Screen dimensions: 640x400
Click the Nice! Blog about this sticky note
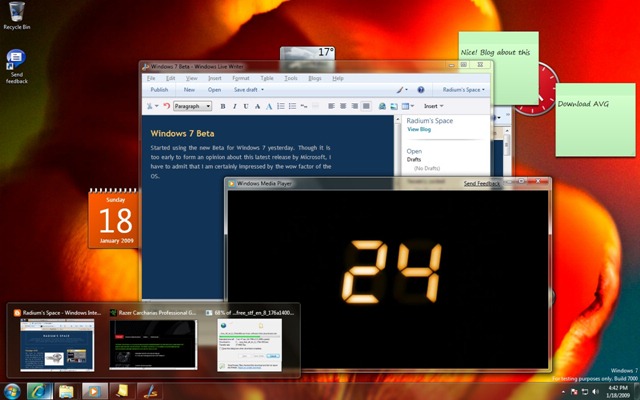coord(498,68)
